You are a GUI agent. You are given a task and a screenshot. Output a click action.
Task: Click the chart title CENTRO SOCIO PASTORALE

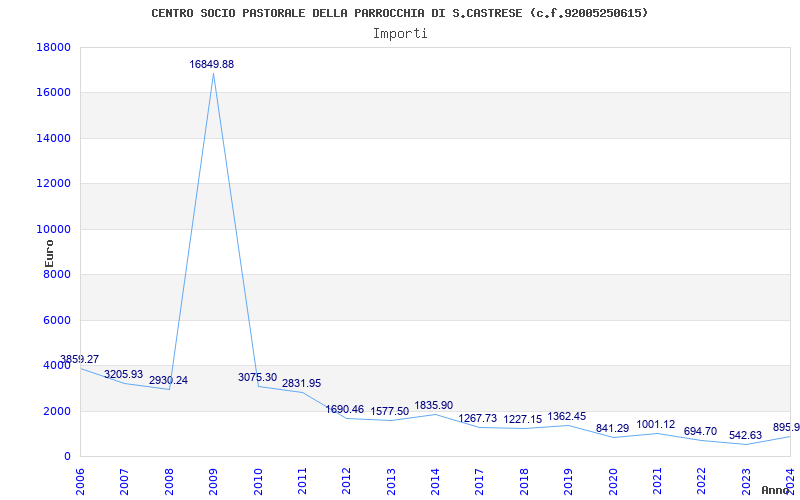point(399,13)
